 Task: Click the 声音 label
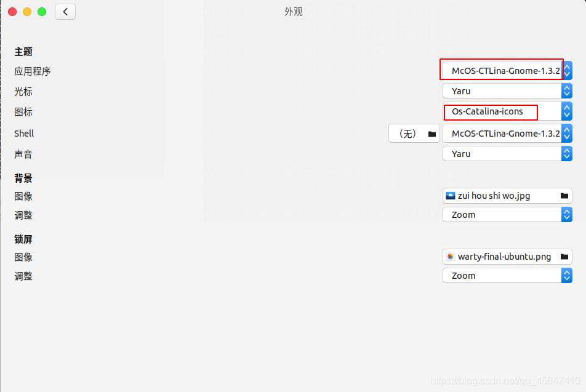click(23, 154)
